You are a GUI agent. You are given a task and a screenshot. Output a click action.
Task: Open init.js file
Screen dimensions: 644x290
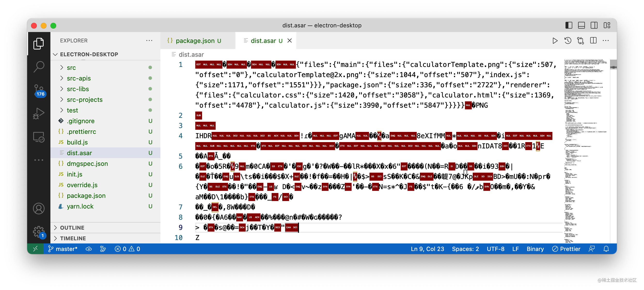[x=105, y=174]
